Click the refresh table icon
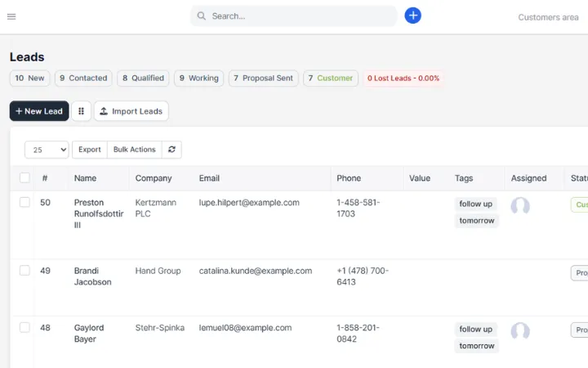This screenshot has height=368, width=588. point(171,150)
